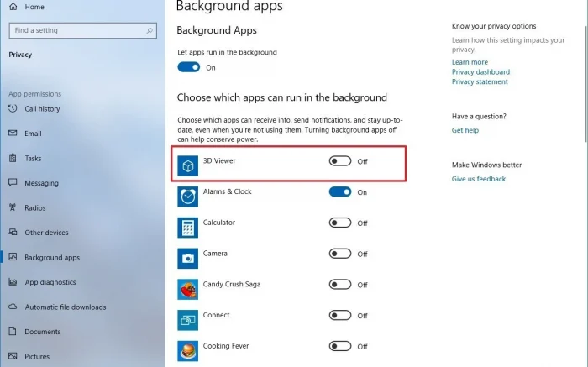Click the 3D Viewer app icon
The image size is (588, 367).
188,165
